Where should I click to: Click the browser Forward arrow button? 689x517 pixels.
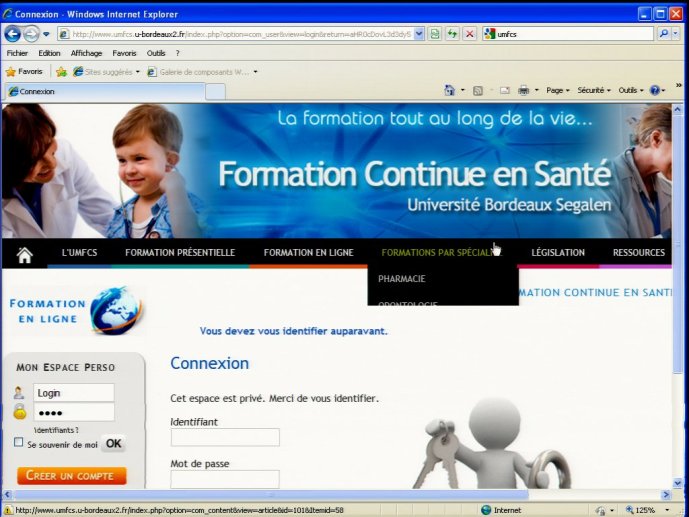click(31, 34)
